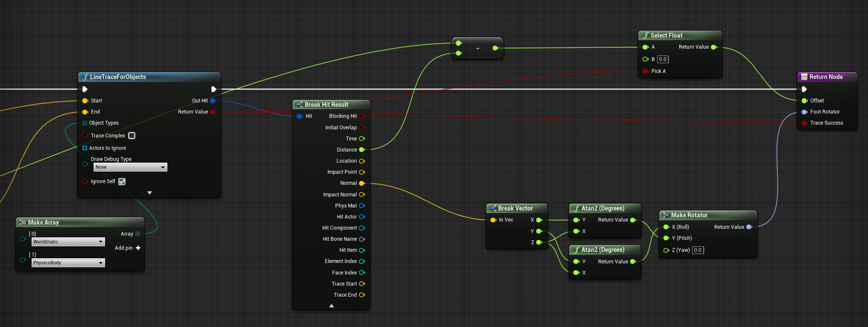Click the LineTrace Start vector pin
This screenshot has height=327, width=868.
click(85, 101)
